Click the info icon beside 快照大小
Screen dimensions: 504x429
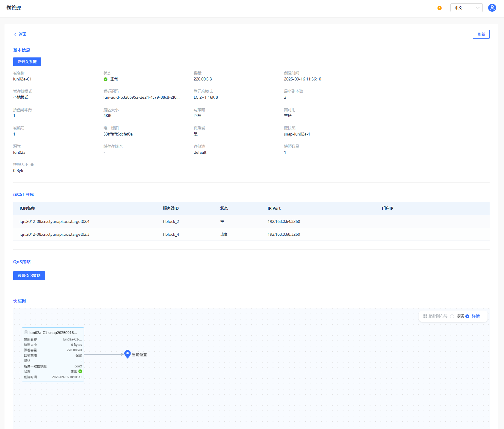click(32, 165)
